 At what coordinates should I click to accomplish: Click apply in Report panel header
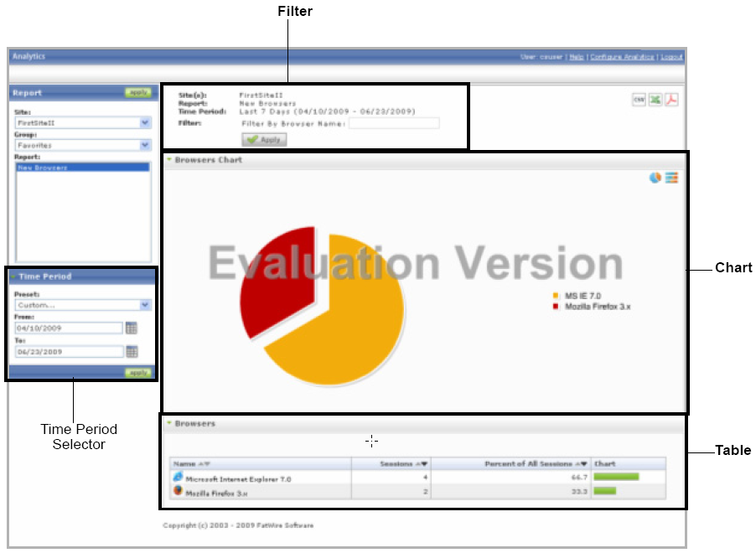point(138,92)
